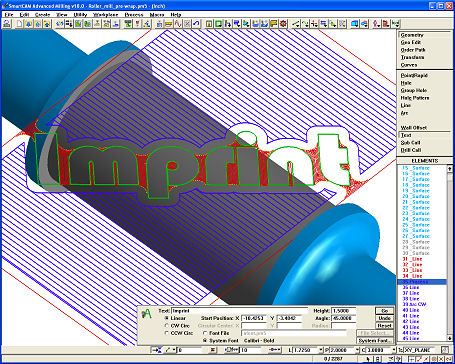The width and height of the screenshot is (455, 364).
Task: Open the Macro menu
Action: [x=157, y=15]
